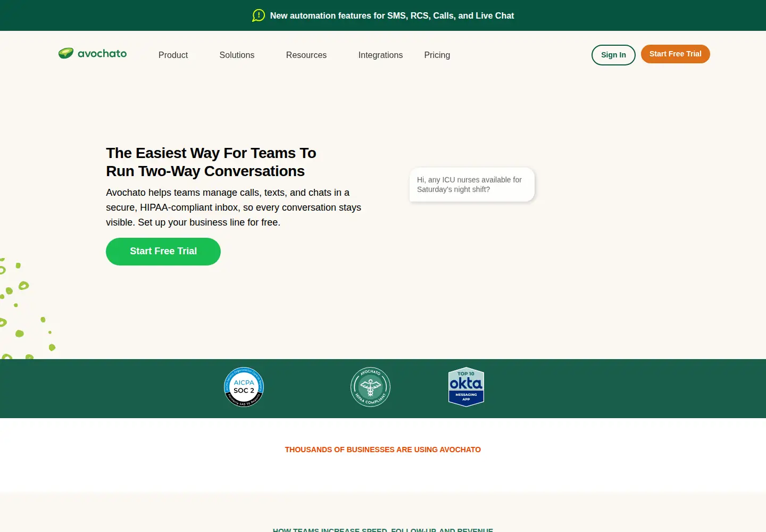Viewport: 766px width, 532px height.
Task: Open the Solutions menu
Action: tap(237, 55)
